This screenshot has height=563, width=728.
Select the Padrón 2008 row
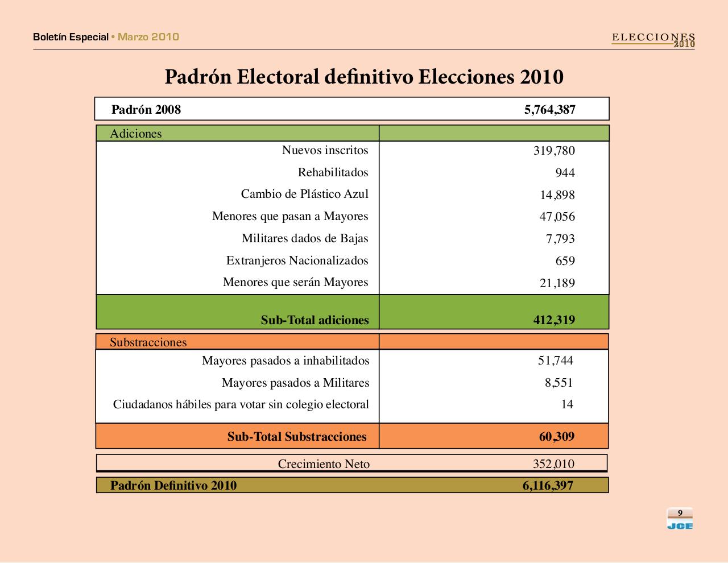tap(351, 109)
